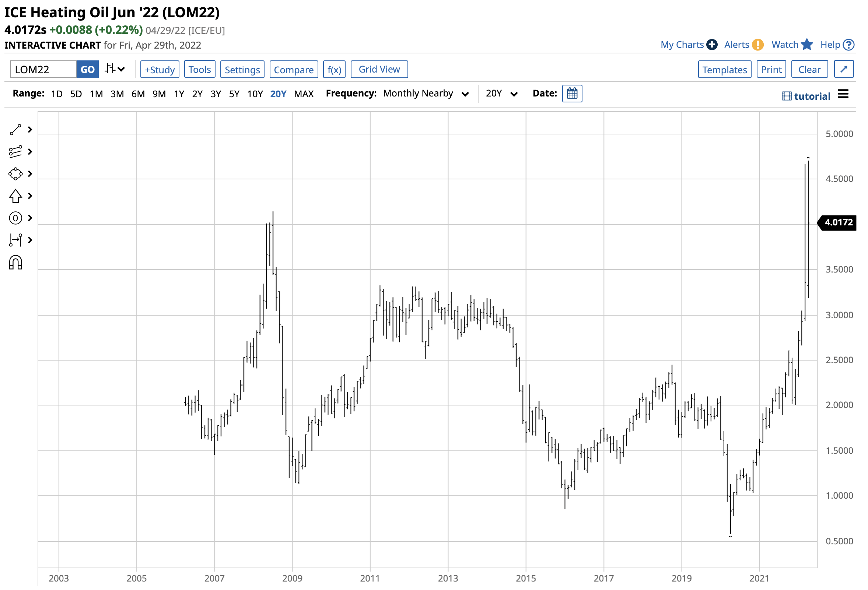
Task: Add chart via My Charts plus icon
Action: (712, 45)
